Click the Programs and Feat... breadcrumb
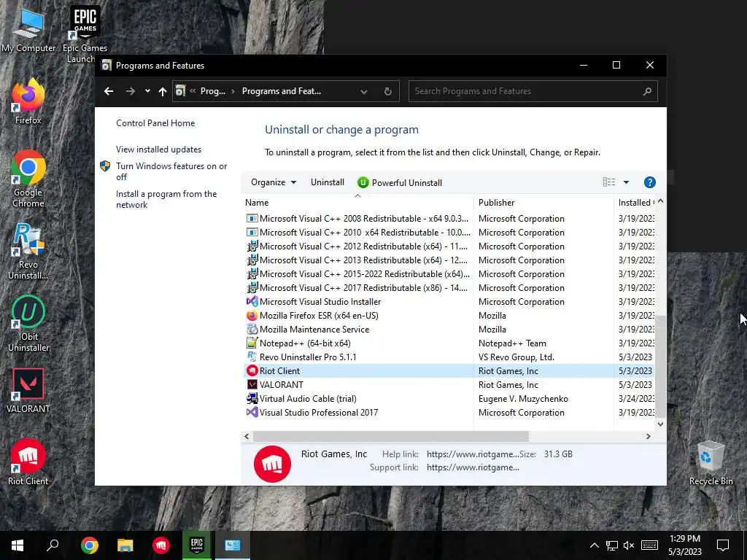 point(282,91)
